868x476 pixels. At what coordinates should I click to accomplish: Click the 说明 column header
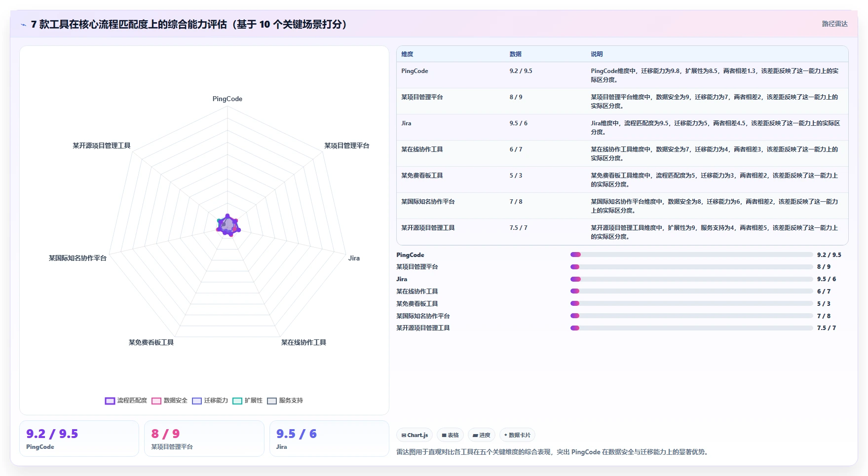(x=597, y=54)
